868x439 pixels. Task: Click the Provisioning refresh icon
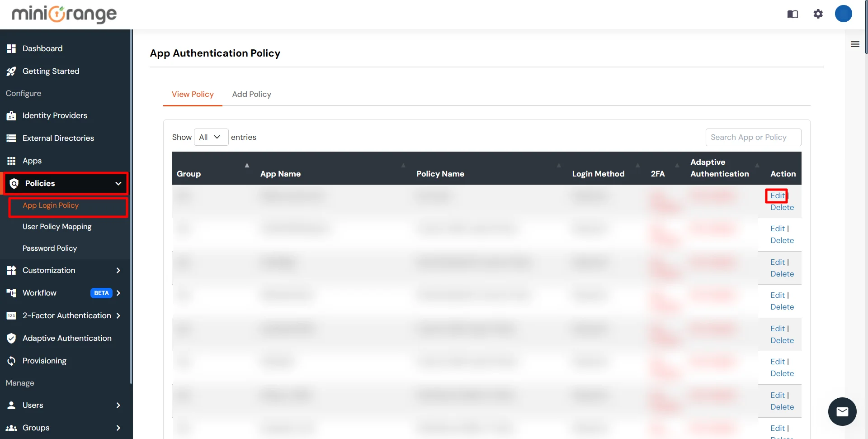11,360
